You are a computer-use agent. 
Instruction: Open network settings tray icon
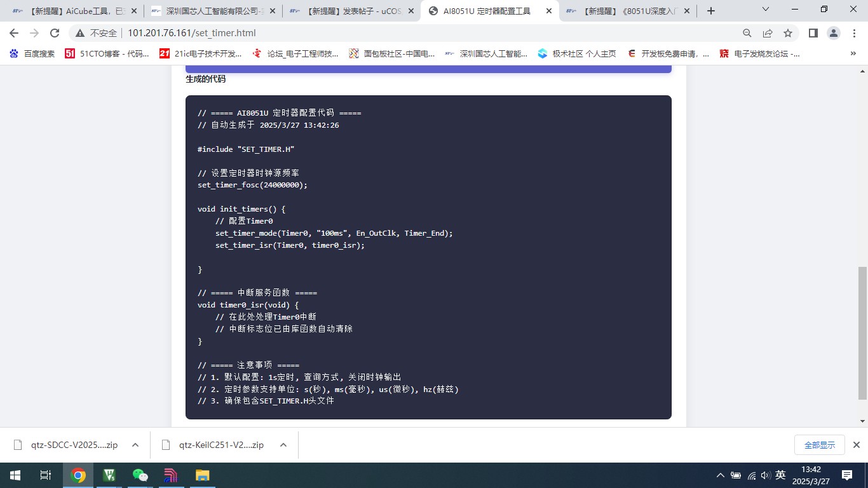752,475
